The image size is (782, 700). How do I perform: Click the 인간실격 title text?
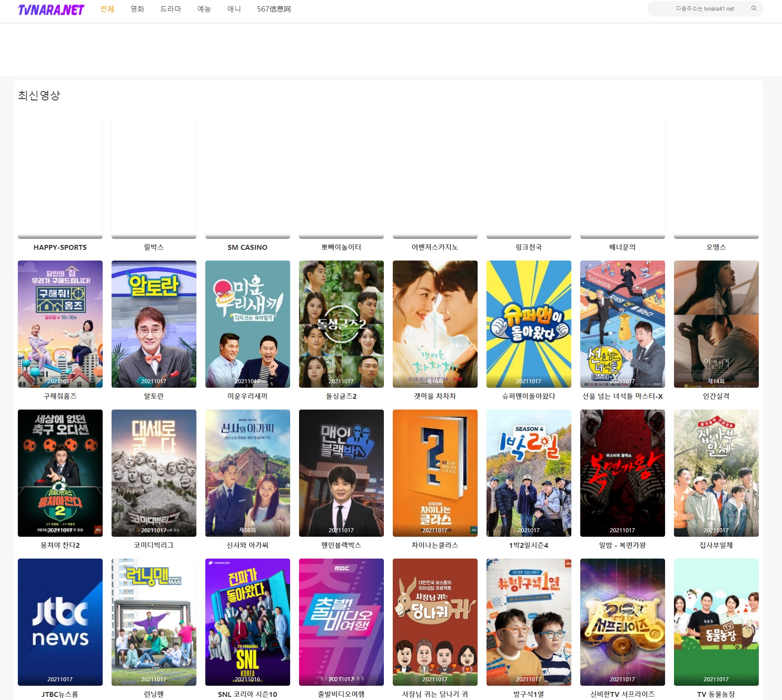point(716,396)
